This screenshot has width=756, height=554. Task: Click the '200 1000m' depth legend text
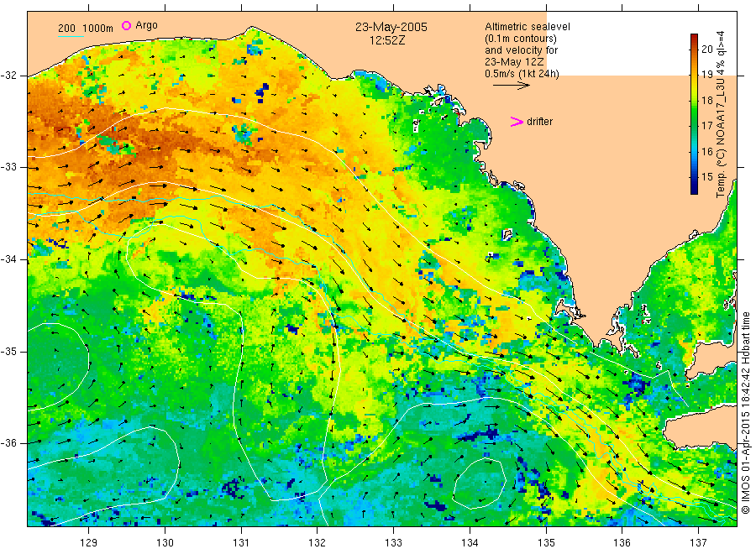[86, 29]
